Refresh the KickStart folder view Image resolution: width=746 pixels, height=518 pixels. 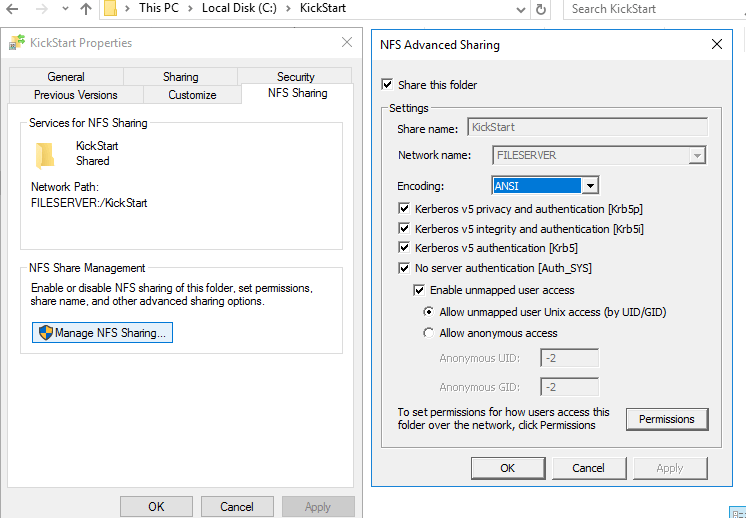[x=540, y=9]
